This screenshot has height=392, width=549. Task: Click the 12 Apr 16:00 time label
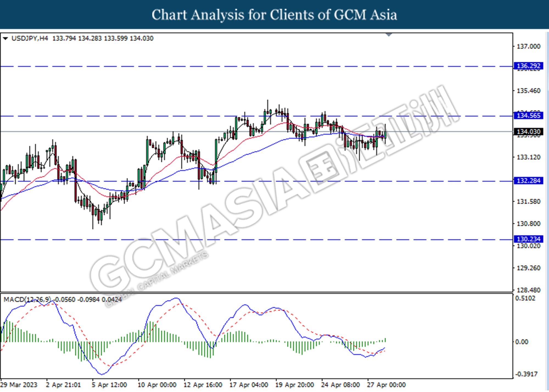click(x=203, y=385)
